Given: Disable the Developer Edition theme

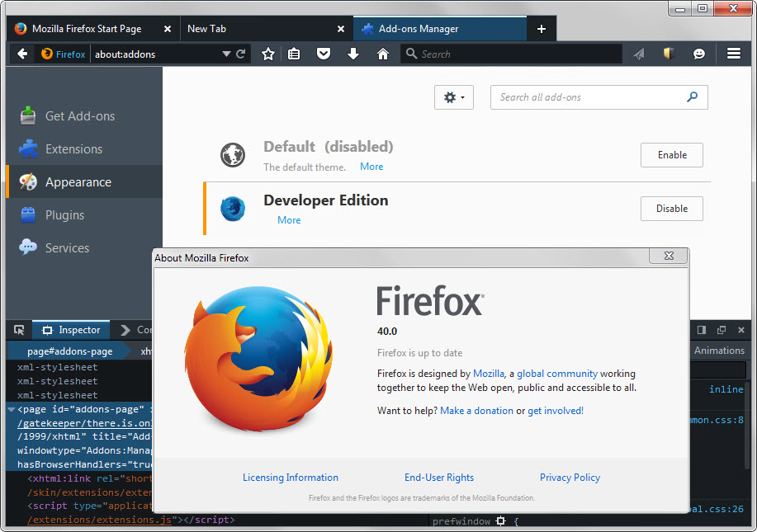Looking at the screenshot, I should click(671, 209).
